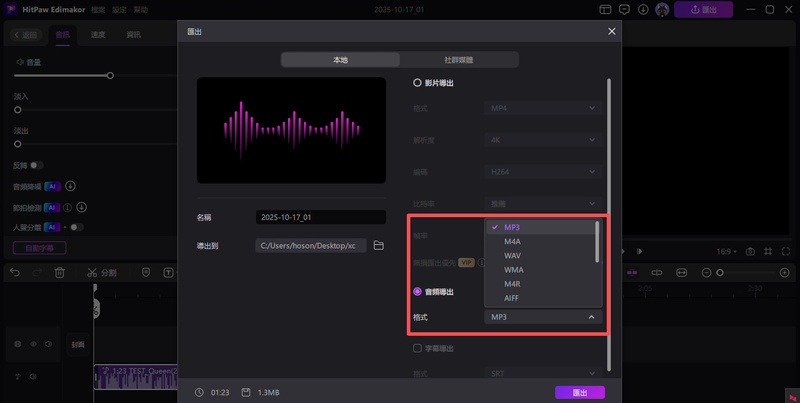This screenshot has height=403, width=800.
Task: Click the undo arrow in timeline toolbar
Action: coord(14,272)
